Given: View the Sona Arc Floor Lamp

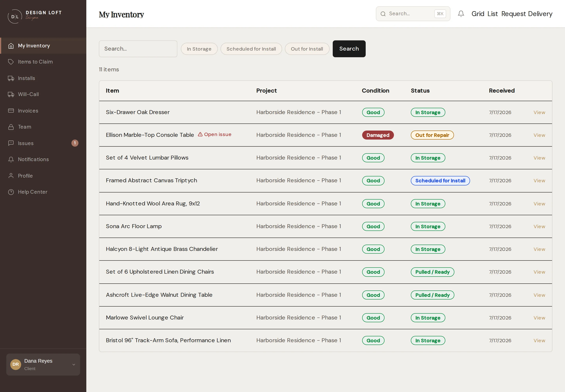Looking at the screenshot, I should [x=539, y=226].
